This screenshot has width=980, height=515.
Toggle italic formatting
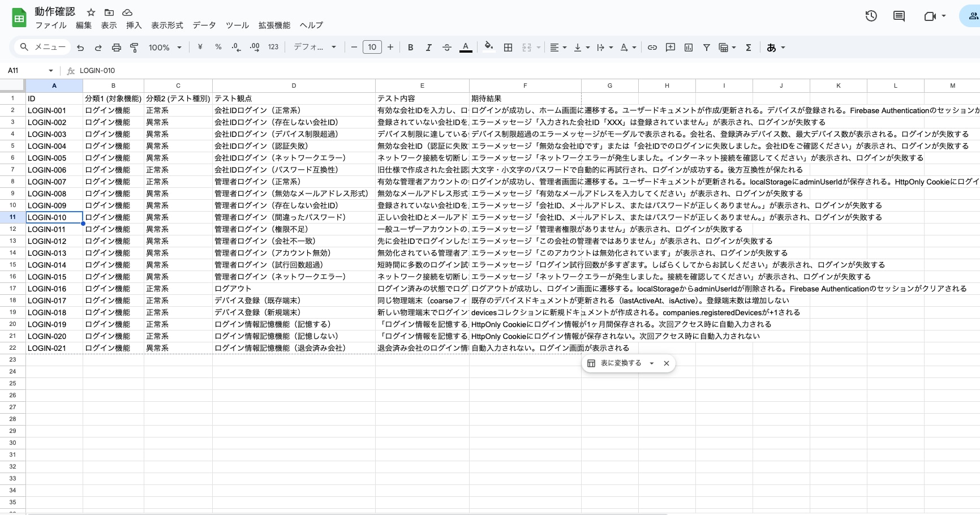point(428,48)
